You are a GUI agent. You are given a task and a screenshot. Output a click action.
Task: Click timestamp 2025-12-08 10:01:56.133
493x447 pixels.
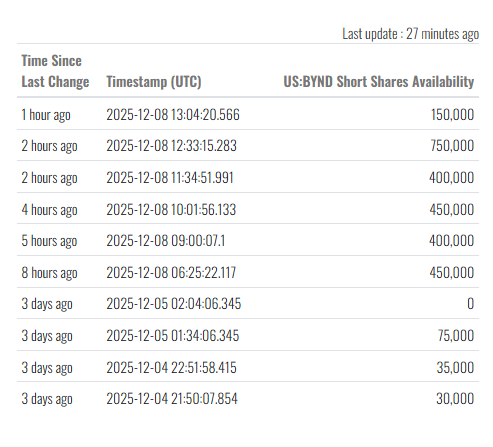pos(171,210)
